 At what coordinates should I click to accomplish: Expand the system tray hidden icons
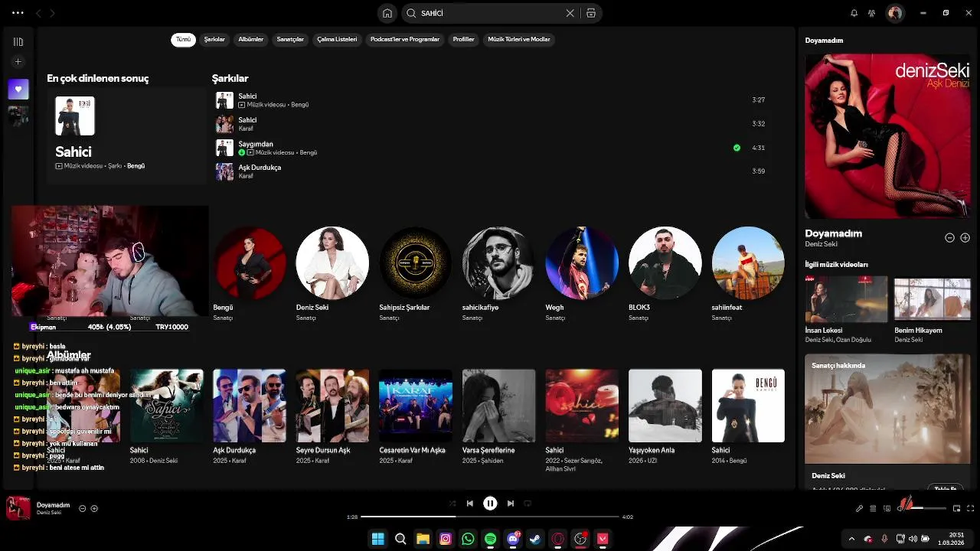(x=851, y=539)
